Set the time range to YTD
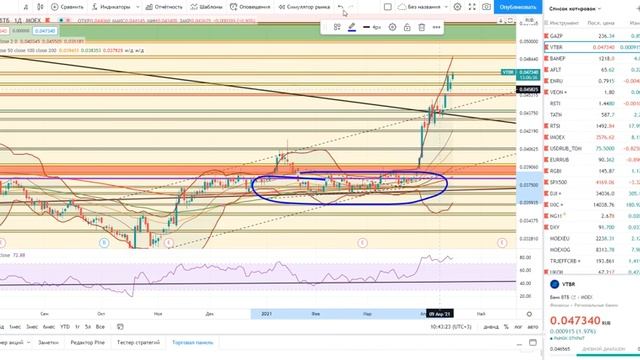This screenshot has height=360, width=640. click(x=65, y=327)
